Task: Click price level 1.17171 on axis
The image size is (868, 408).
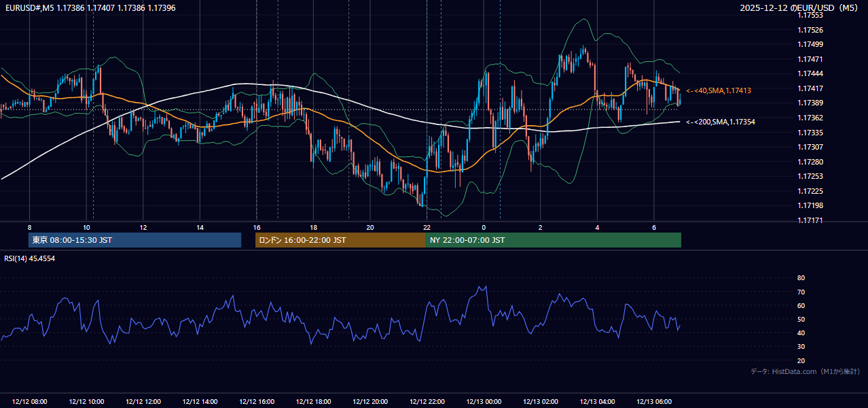Action: (x=810, y=220)
